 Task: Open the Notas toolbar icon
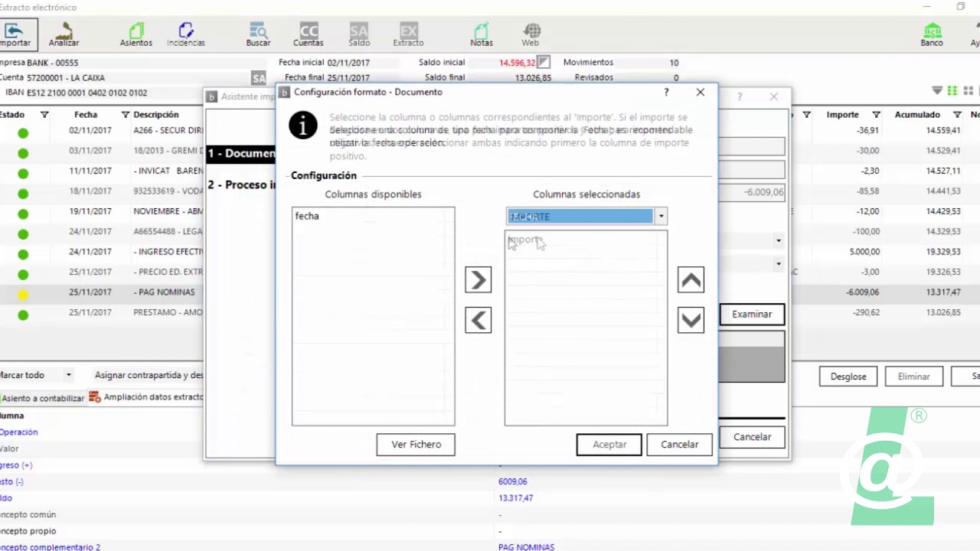pos(482,34)
